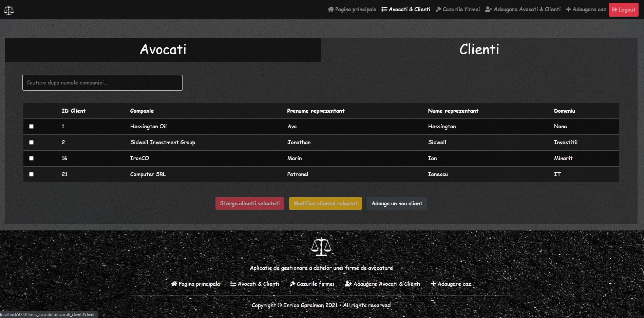Check the IronCO client row
The width and height of the screenshot is (644, 318).
tap(32, 158)
